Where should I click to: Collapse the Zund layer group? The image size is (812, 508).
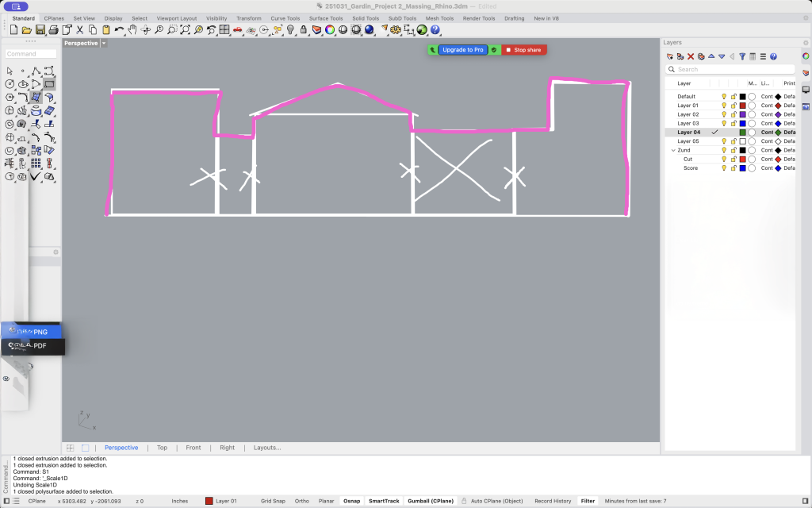[x=673, y=150]
